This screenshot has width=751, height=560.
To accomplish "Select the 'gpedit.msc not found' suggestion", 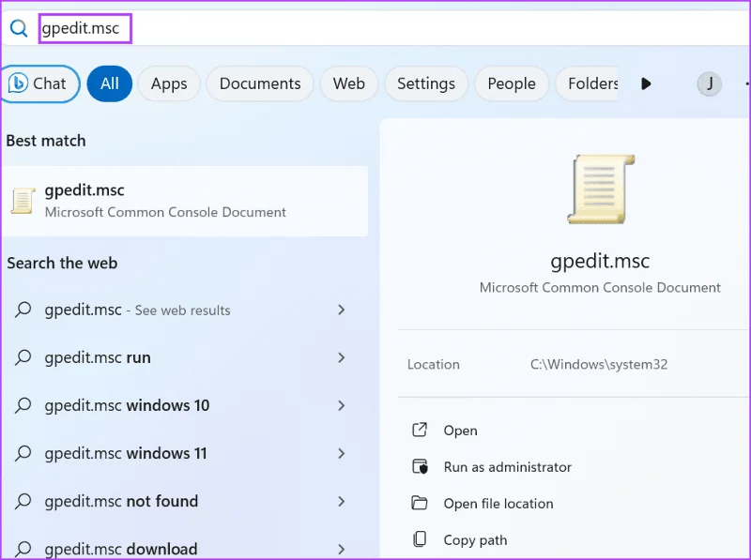I will click(121, 501).
